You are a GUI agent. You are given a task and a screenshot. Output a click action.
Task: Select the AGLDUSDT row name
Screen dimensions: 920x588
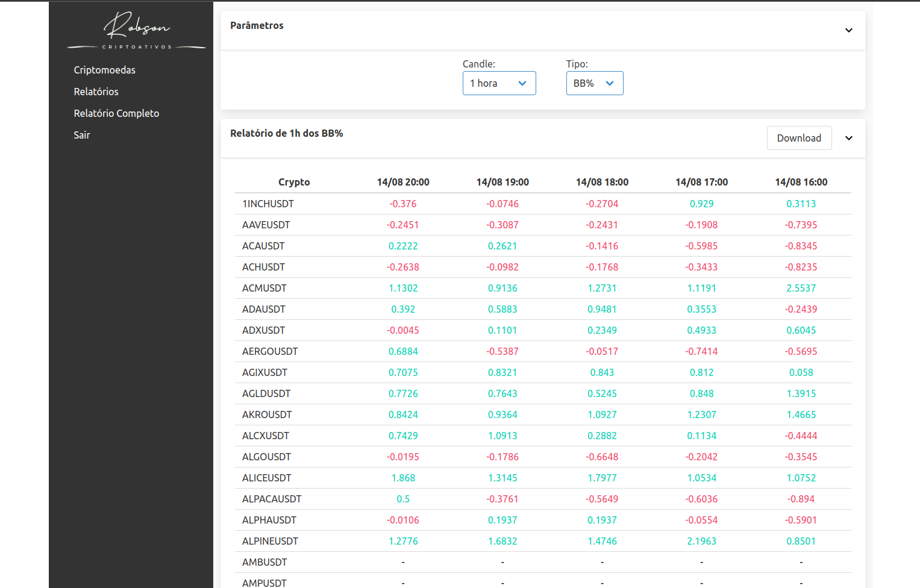(x=266, y=393)
